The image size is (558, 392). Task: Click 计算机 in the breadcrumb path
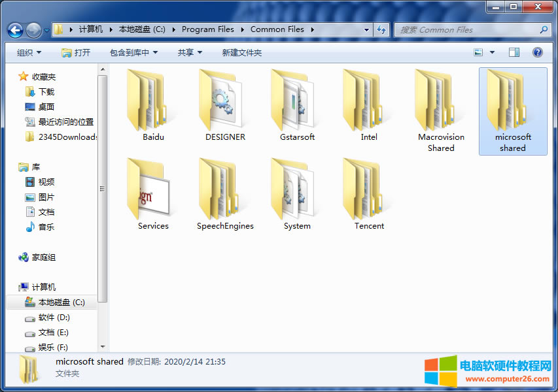click(91, 29)
